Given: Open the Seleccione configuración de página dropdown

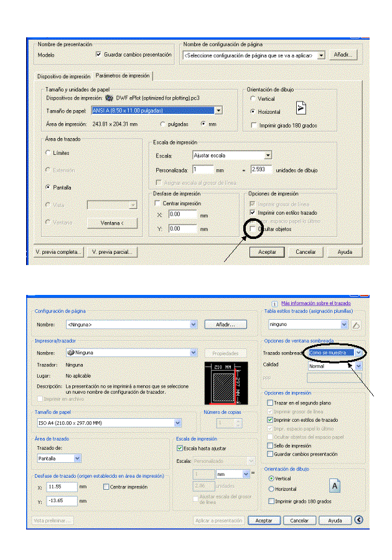Looking at the screenshot, I should [x=321, y=55].
